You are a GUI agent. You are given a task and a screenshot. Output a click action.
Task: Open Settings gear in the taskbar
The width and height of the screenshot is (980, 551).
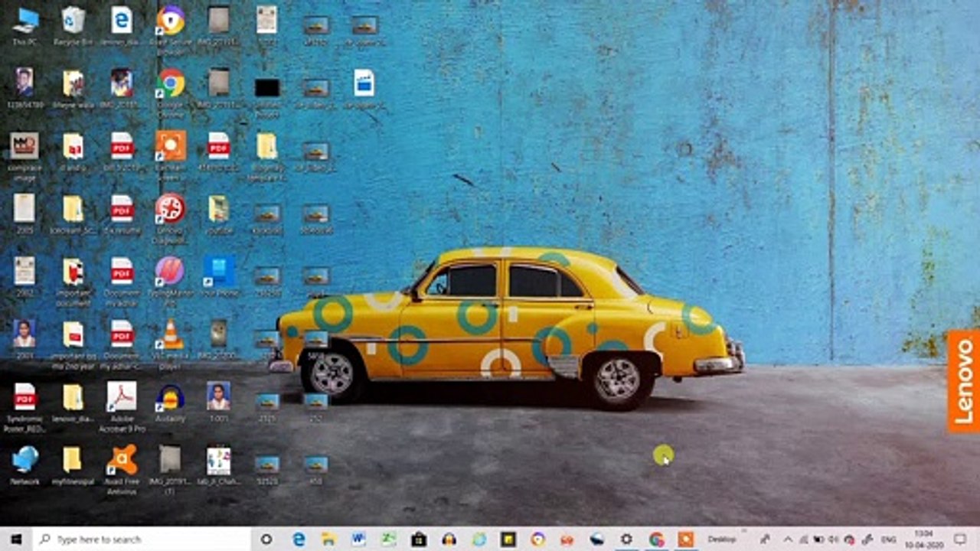[x=627, y=539]
